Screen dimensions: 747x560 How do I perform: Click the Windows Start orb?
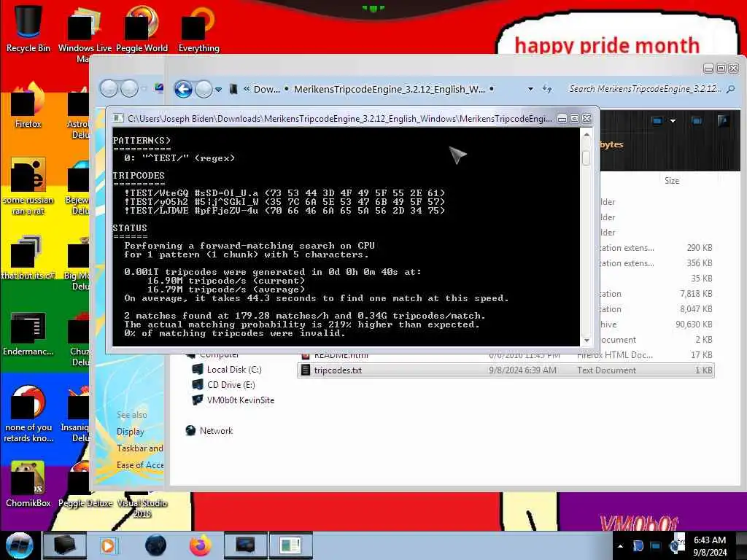tap(20, 545)
